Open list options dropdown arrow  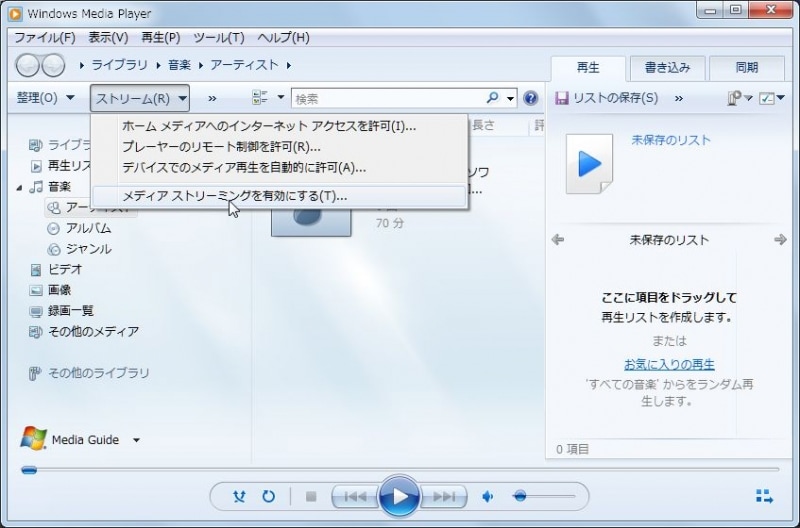pos(781,97)
